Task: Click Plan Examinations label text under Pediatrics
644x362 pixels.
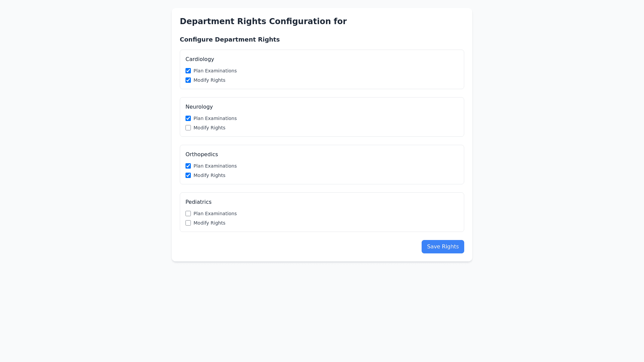Action: [x=215, y=214]
